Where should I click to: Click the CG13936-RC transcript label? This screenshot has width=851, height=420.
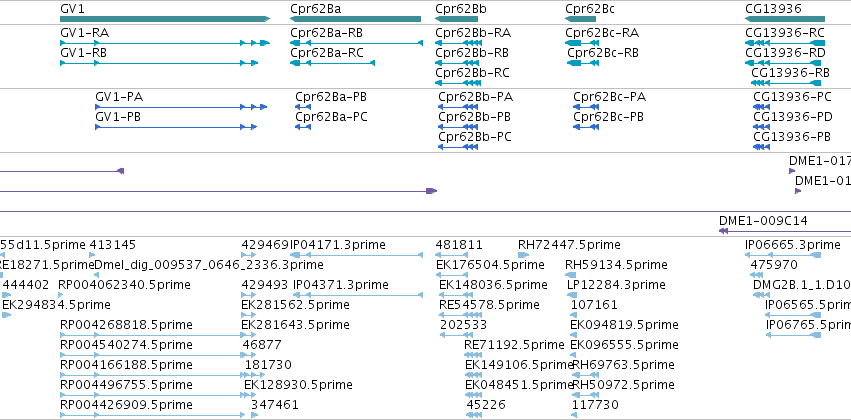click(785, 33)
